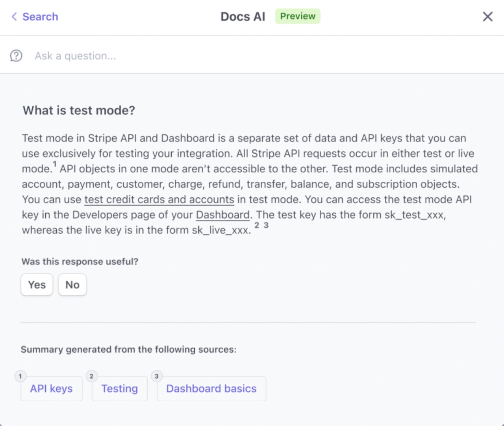Click the numbered badge above Testing source
Viewport: 504px width, 426px height.
(x=91, y=376)
